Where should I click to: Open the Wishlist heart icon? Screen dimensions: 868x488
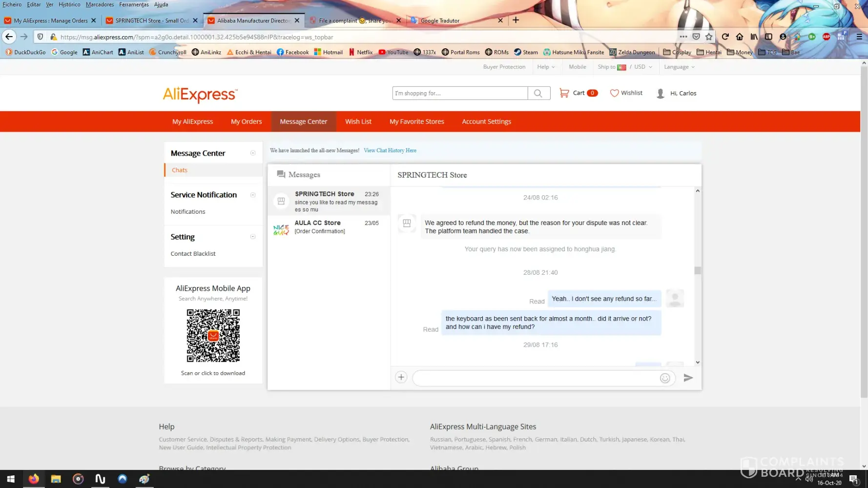614,93
